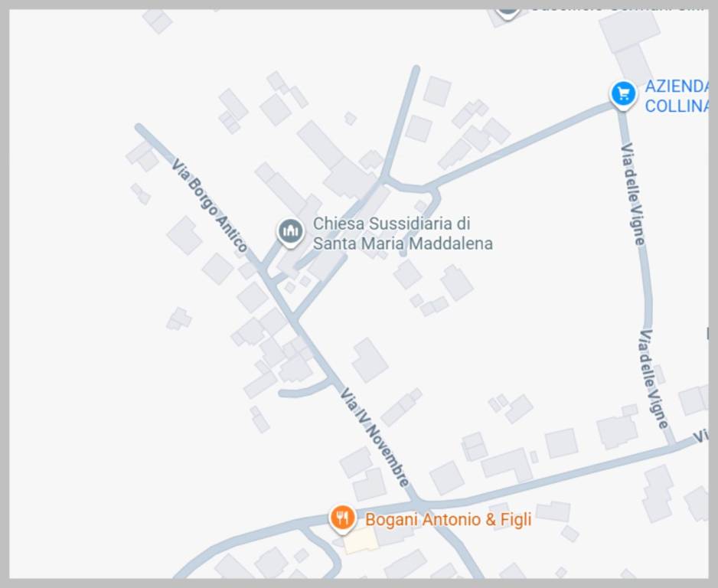Viewport: 718px width, 588px height.
Task: Click the highlighted yellow building near Bogani
Action: tap(361, 541)
